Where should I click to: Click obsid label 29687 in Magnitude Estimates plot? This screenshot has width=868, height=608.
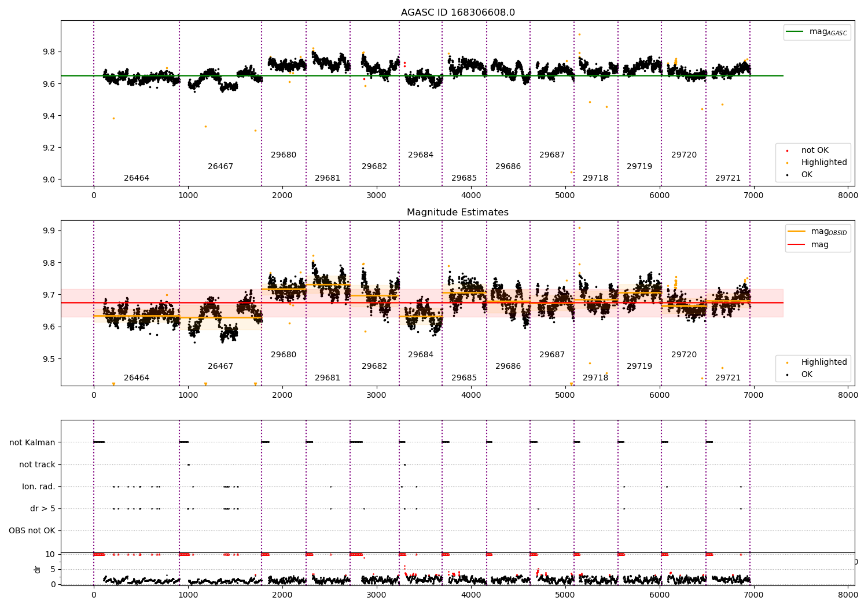click(552, 355)
